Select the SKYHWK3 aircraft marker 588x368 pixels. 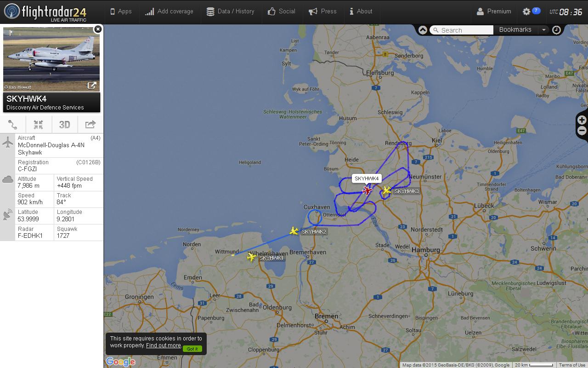click(x=387, y=190)
